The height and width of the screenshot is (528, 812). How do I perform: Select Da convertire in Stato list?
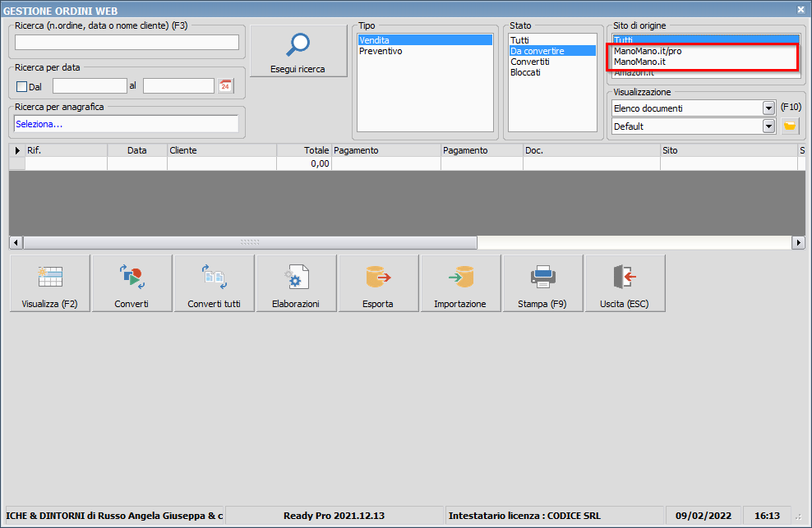(x=552, y=51)
